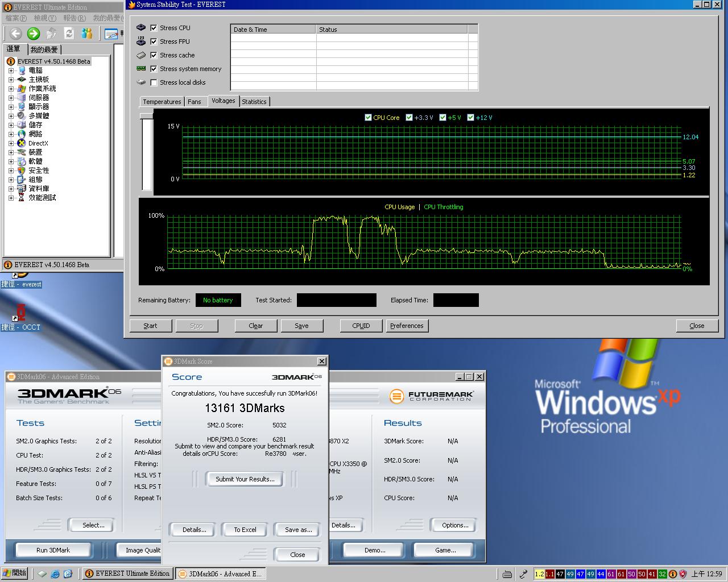The height and width of the screenshot is (582, 728).
Task: Click the green Forward arrow in EVEREST
Action: (34, 34)
